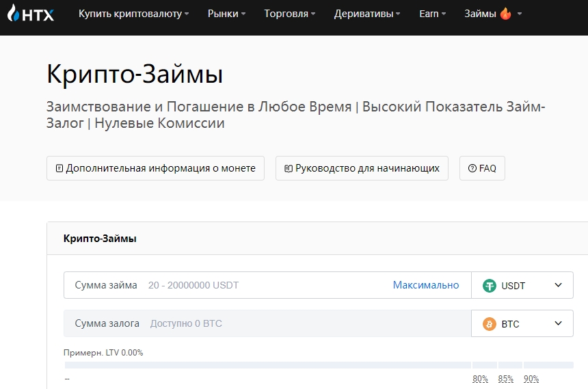Open Руководство для начинающих
Viewport: 588px width, 389px height.
click(x=362, y=168)
